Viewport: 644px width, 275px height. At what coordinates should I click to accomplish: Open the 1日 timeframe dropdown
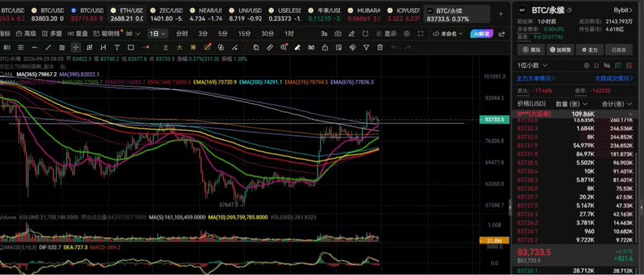pos(157,34)
